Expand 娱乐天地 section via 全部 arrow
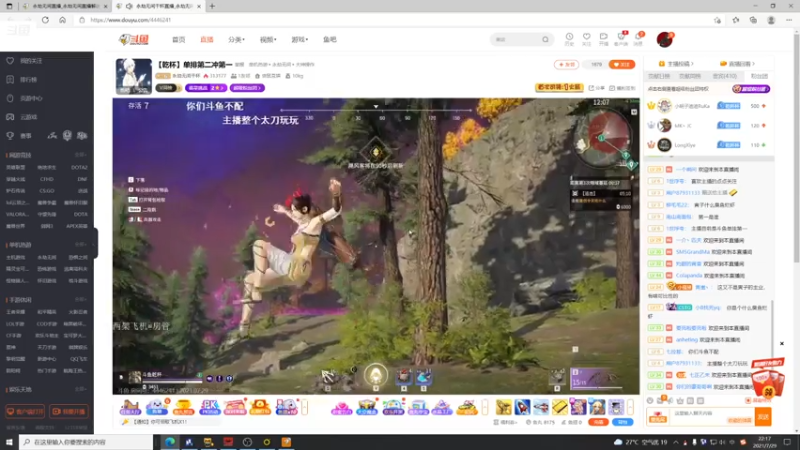The width and height of the screenshot is (800, 450). pos(81,389)
